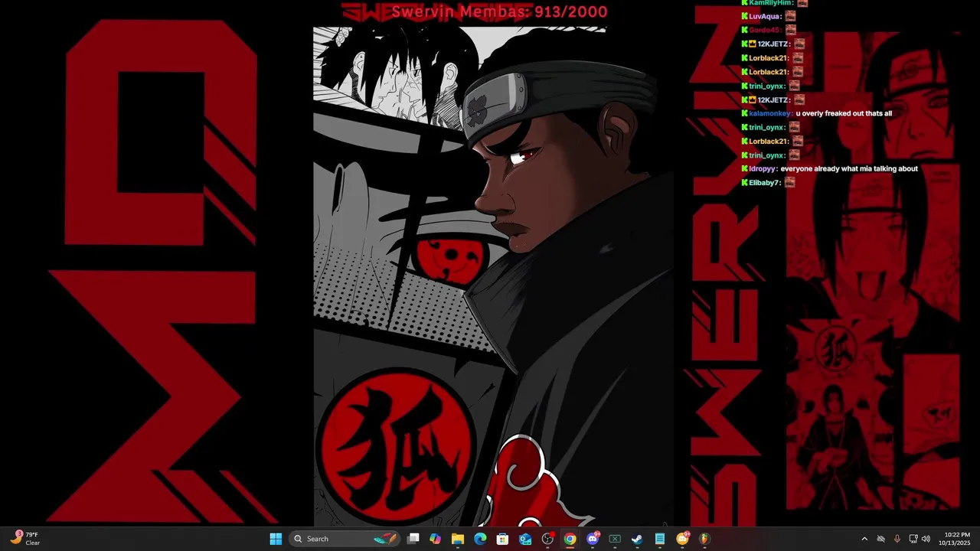Open Outlook from the taskbar
This screenshot has height=551, width=980.
tap(525, 539)
